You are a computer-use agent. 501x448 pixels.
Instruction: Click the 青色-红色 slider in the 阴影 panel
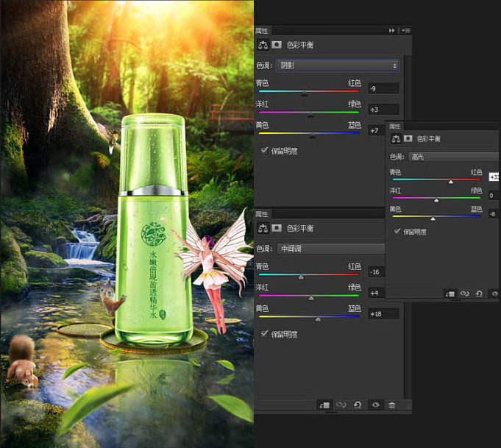305,93
